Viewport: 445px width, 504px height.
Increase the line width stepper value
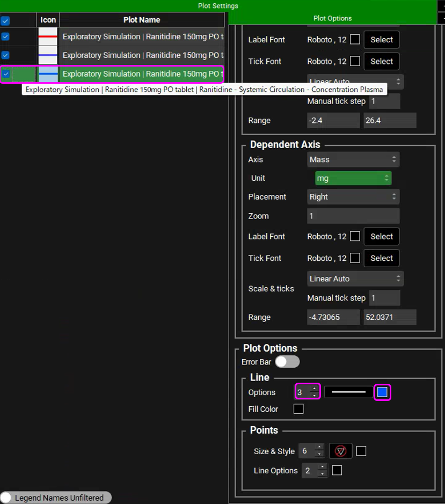point(315,389)
